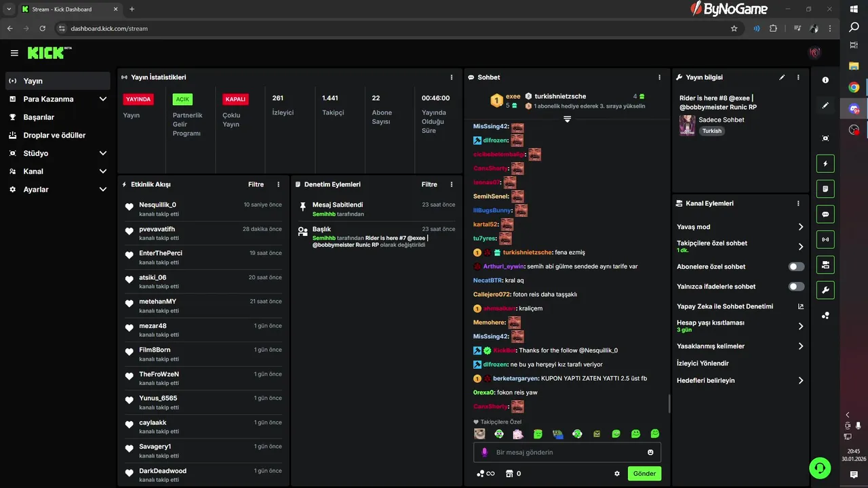This screenshot has width=868, height=488.
Task: Click green support headset button at bottom right
Action: 820,468
